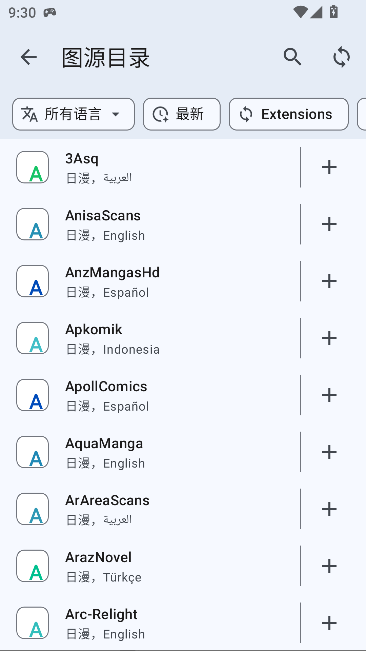Open the Arc-Relight source entry
The height and width of the screenshot is (651, 366).
click(x=150, y=623)
